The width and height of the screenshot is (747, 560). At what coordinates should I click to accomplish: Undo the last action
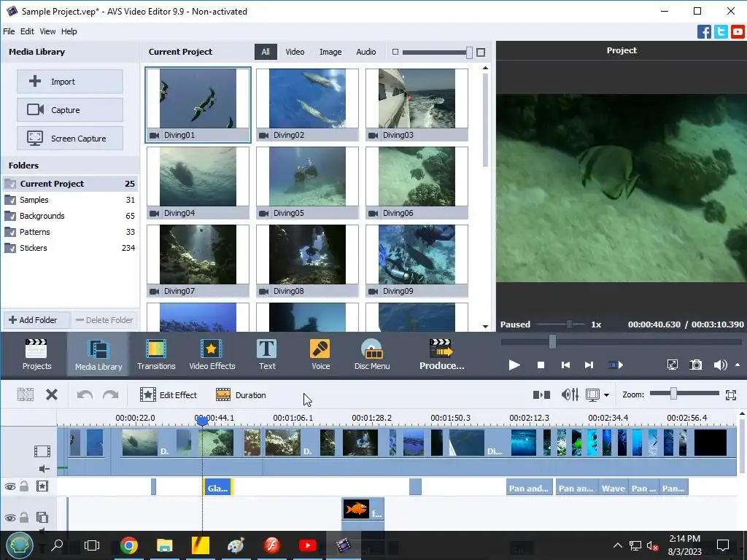[85, 394]
